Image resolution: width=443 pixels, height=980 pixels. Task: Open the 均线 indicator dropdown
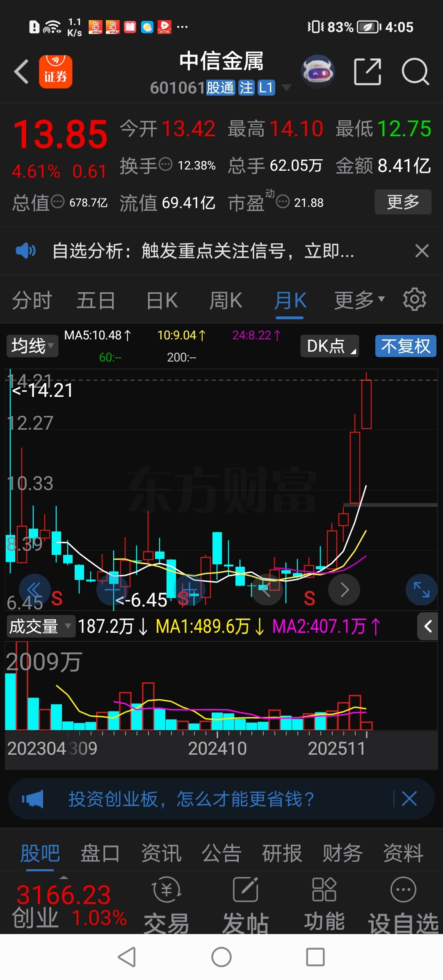(x=32, y=346)
